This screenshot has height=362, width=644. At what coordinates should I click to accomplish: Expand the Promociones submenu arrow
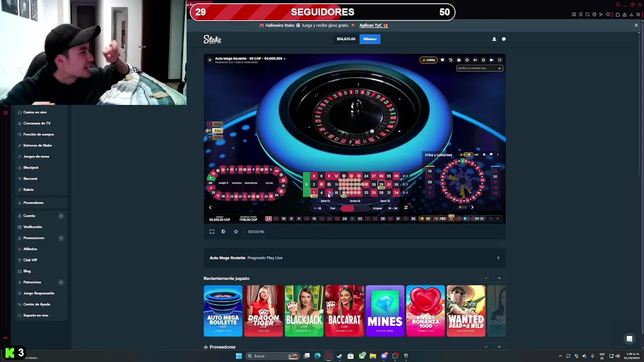click(x=61, y=238)
